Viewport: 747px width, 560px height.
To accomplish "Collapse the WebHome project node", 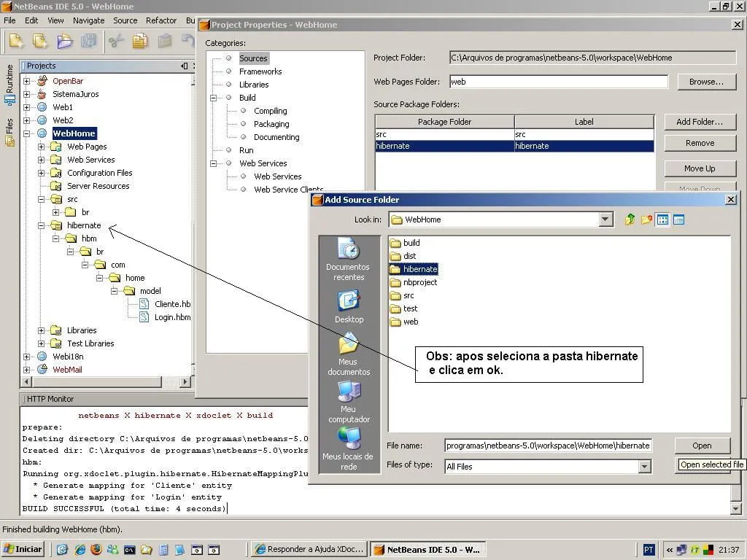I will tap(27, 133).
